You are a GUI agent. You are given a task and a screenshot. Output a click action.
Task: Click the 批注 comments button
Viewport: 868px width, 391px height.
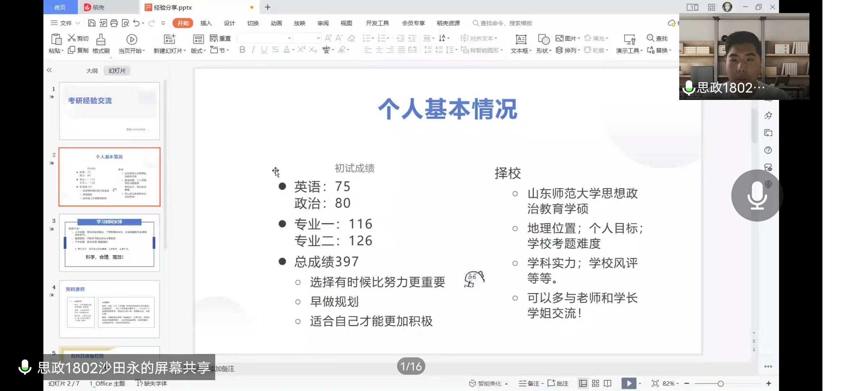point(558,383)
